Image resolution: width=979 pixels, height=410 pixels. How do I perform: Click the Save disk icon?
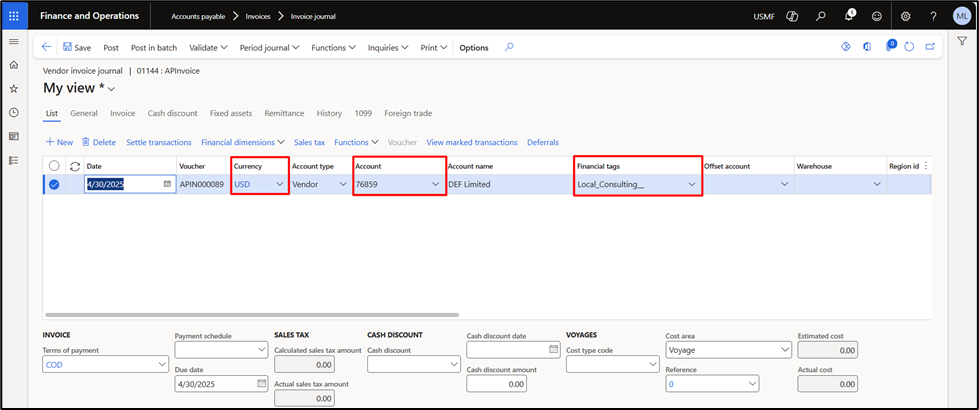[67, 47]
